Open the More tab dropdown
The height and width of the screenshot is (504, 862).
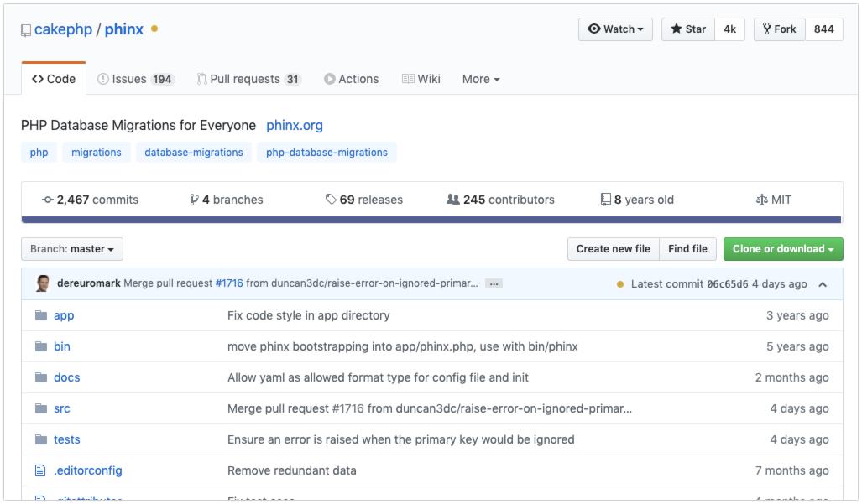(481, 79)
